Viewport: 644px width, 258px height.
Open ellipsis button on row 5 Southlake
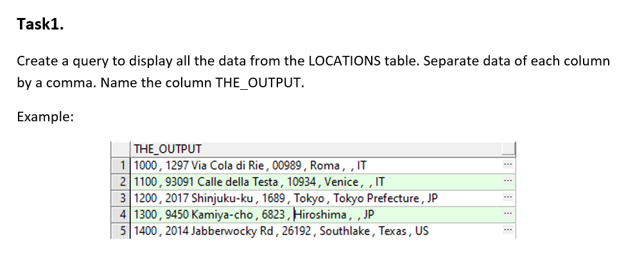pyautogui.click(x=509, y=231)
